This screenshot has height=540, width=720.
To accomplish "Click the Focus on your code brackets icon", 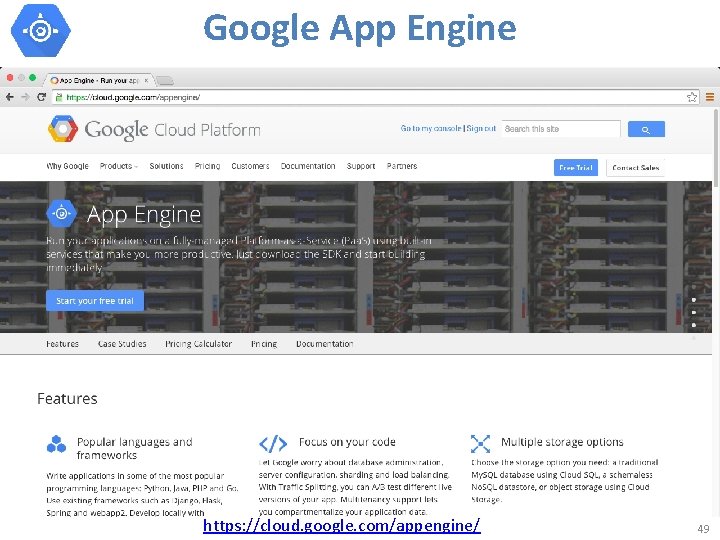I will pos(273,444).
